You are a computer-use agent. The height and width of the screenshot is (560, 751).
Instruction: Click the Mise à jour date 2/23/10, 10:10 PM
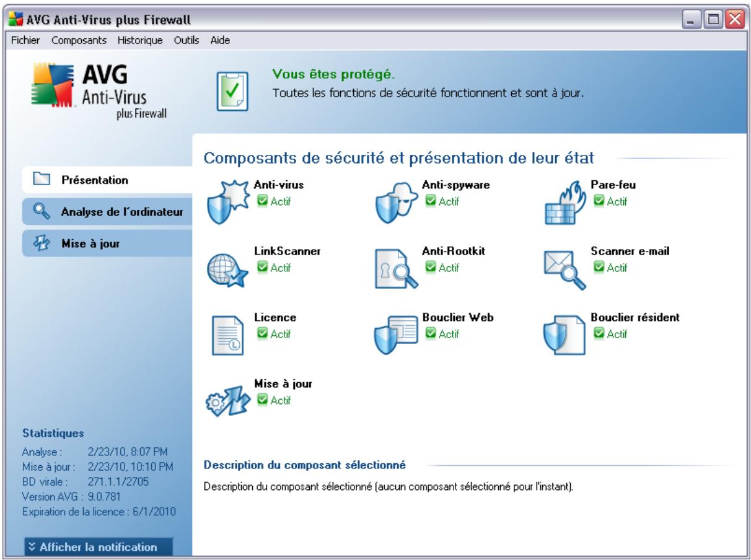pos(131,466)
